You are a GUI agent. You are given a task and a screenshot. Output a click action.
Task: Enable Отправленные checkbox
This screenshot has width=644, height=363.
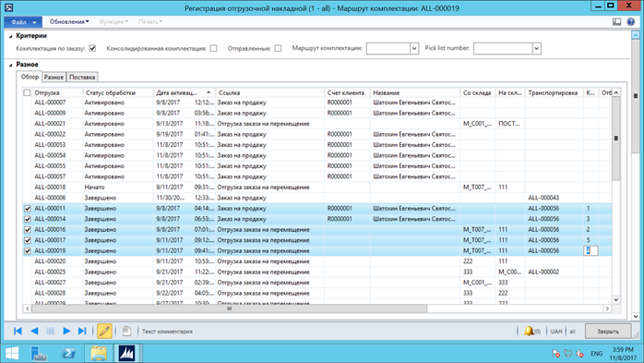(278, 49)
